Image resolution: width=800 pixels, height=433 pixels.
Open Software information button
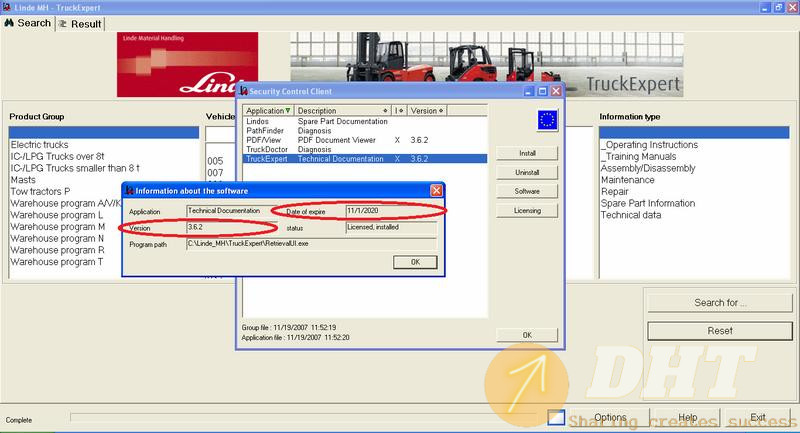click(x=527, y=191)
